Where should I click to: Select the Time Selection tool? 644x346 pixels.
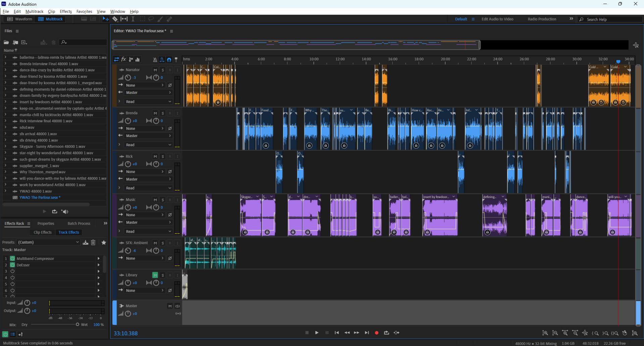click(x=133, y=19)
